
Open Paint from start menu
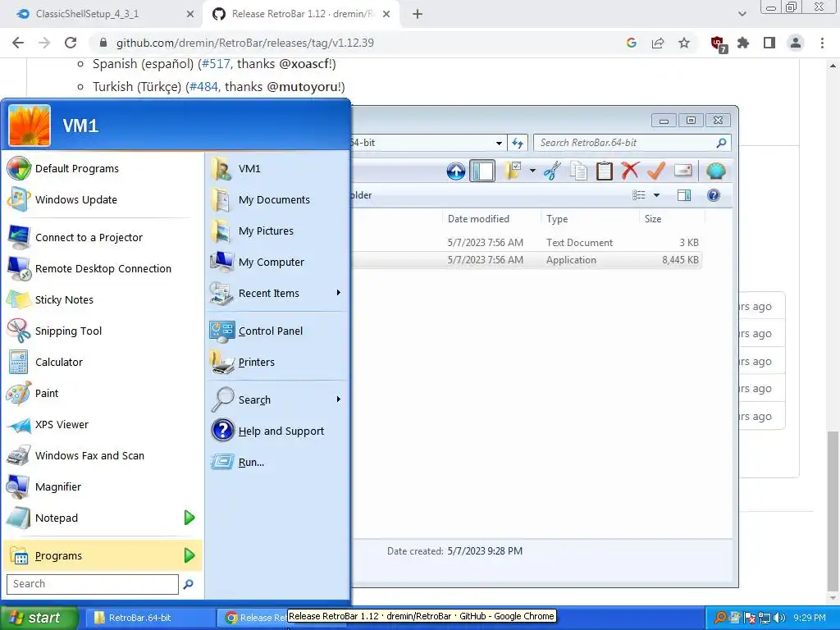[102, 393]
